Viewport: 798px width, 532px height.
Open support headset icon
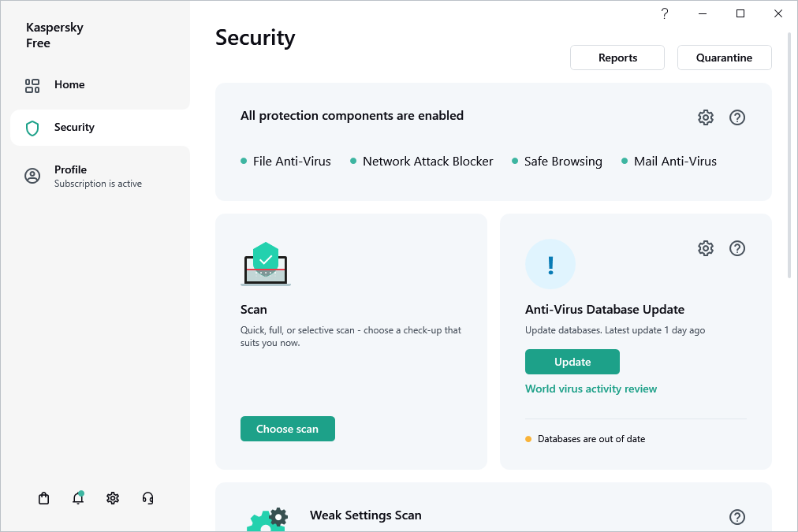tap(147, 498)
